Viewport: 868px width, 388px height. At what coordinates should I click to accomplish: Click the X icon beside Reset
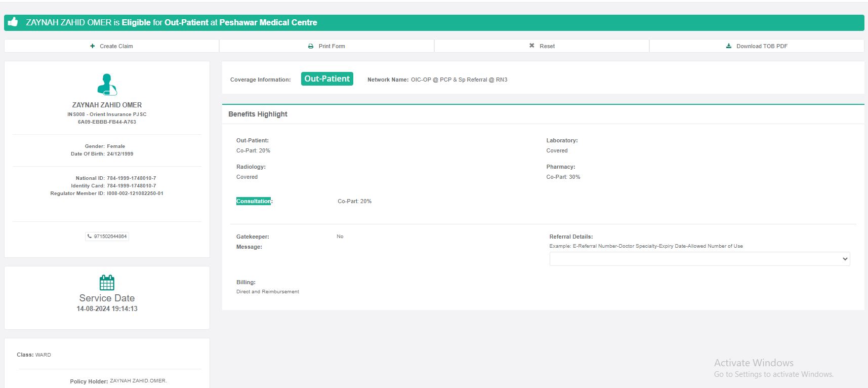tap(532, 46)
